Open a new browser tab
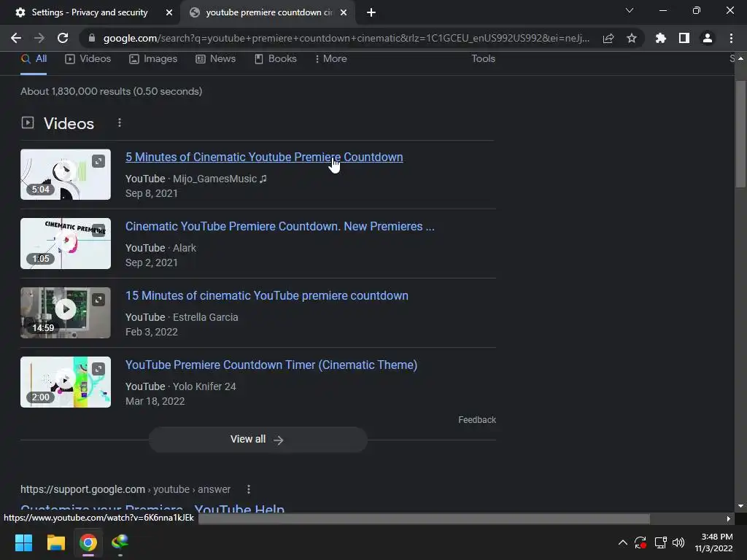The width and height of the screenshot is (747, 560). point(371,12)
